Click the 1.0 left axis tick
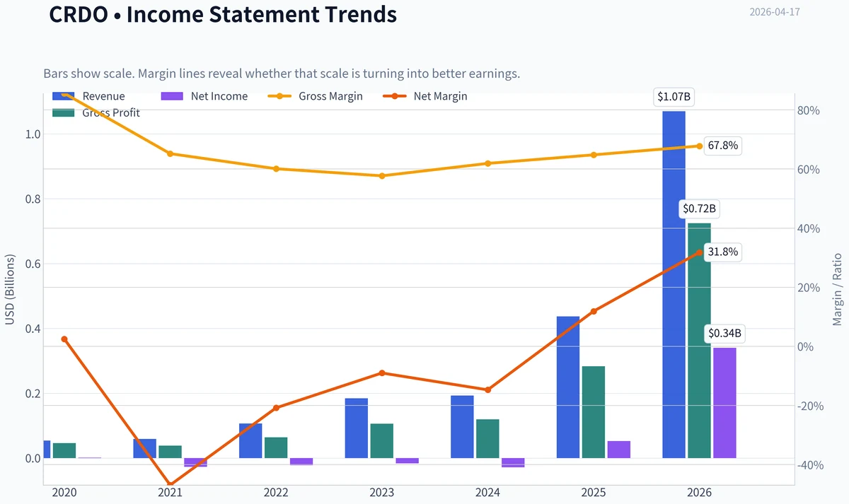849x504 pixels. (33, 134)
